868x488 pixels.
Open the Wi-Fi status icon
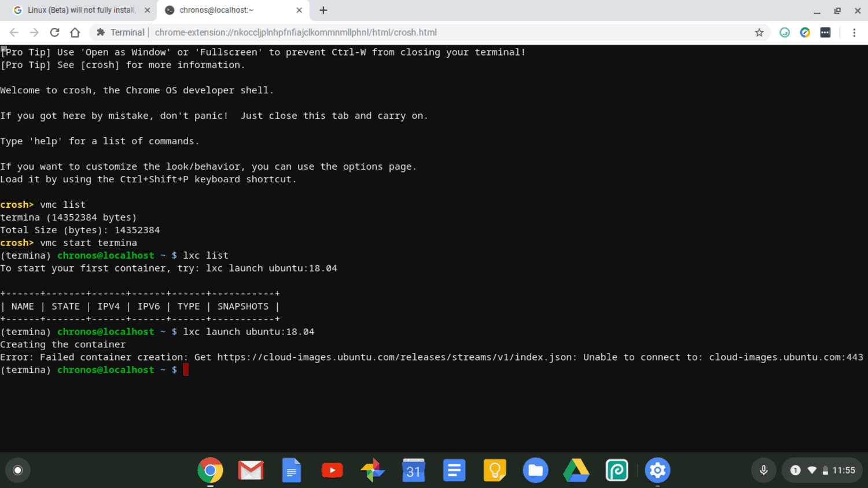pyautogui.click(x=812, y=470)
